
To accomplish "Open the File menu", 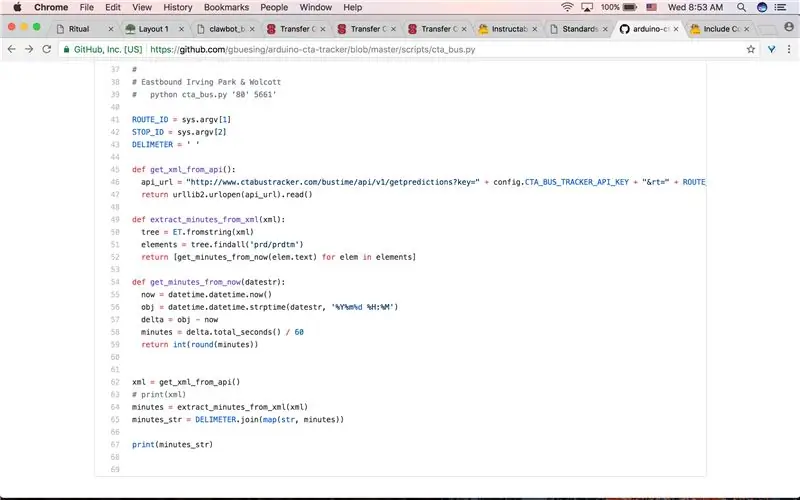I will coord(86,7).
